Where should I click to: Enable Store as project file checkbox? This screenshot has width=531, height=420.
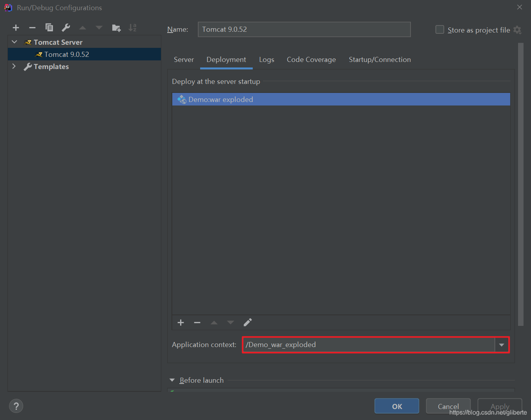point(440,30)
